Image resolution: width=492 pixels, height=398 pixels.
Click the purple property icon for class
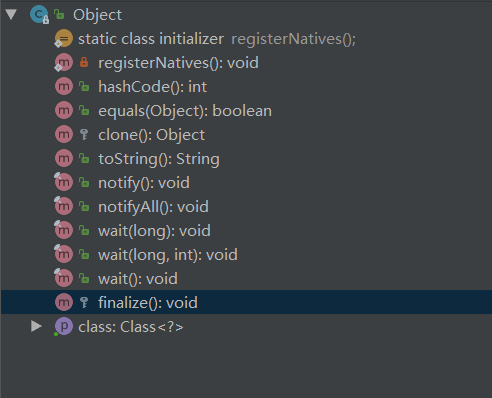tap(64, 326)
